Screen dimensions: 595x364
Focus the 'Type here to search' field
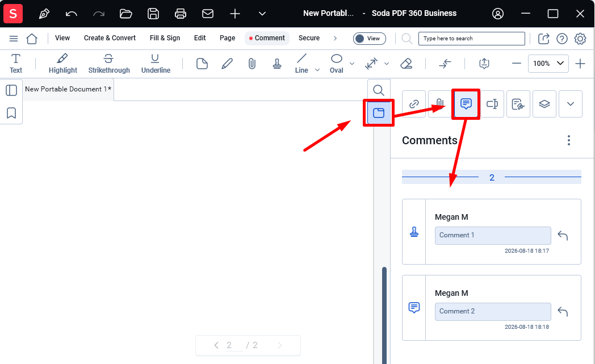[472, 39]
